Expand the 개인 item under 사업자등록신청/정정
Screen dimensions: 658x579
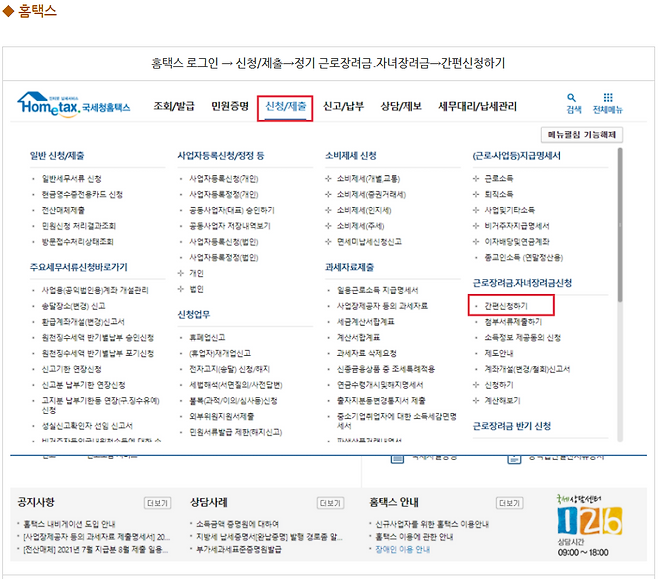[x=196, y=272]
